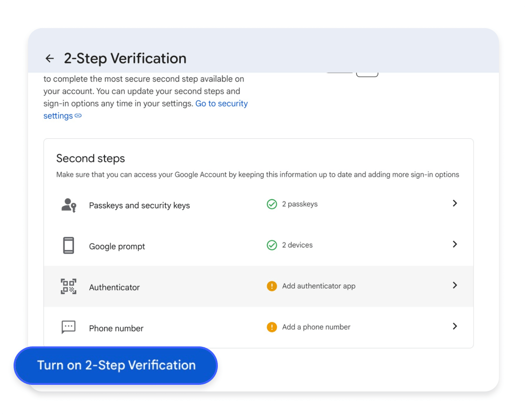Click the Phone number message bubble icon
This screenshot has height=420, width=527.
[68, 327]
